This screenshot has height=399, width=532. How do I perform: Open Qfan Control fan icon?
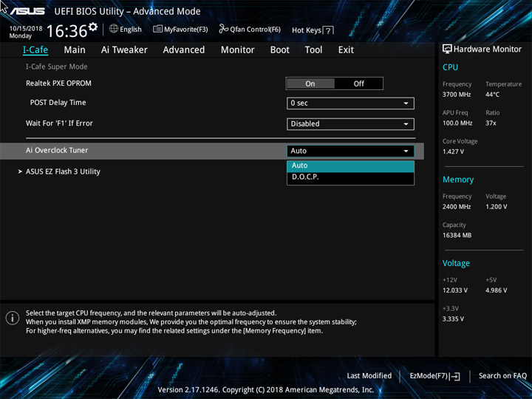pos(224,29)
